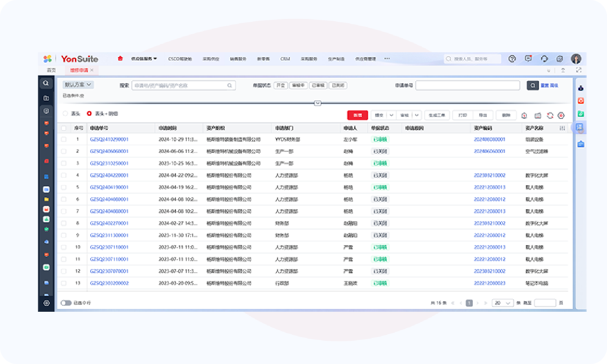
Task: Open the table settings gear icon
Action: 561,115
